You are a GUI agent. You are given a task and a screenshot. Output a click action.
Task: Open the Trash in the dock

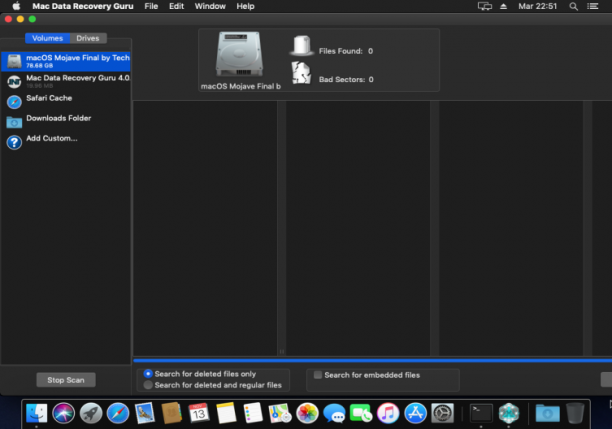pyautogui.click(x=575, y=413)
